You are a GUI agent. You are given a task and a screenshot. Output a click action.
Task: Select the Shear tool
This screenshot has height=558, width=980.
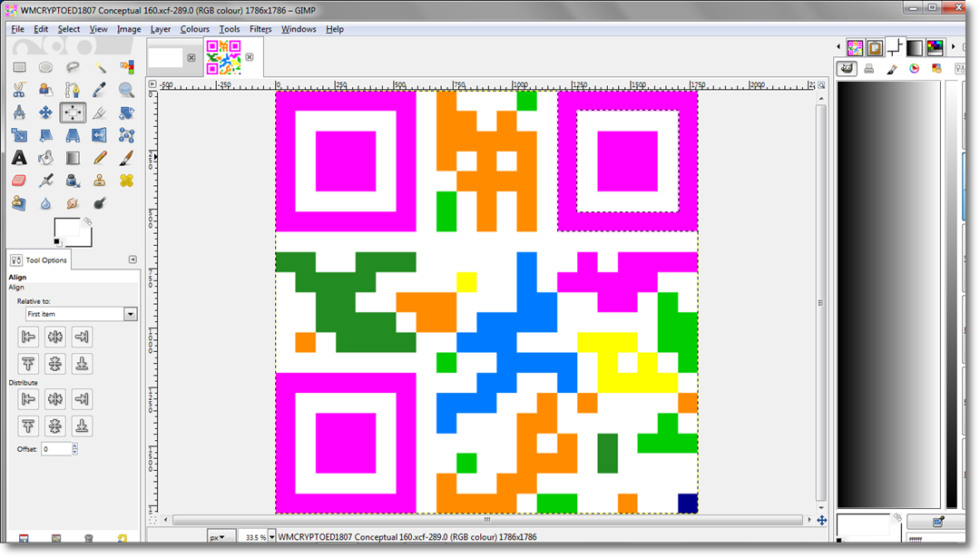[45, 135]
